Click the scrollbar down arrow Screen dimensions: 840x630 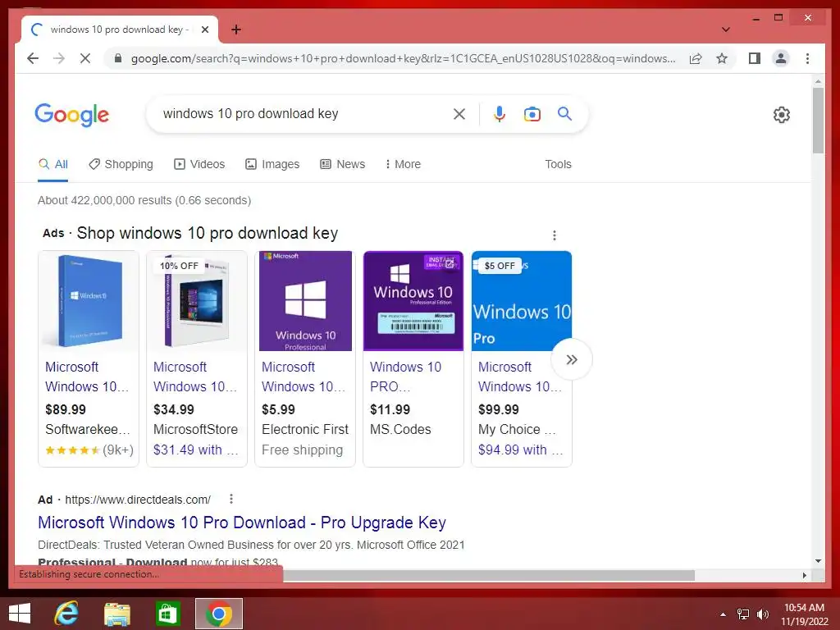click(818, 561)
